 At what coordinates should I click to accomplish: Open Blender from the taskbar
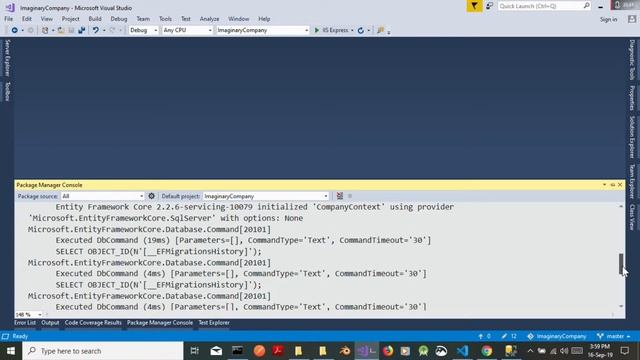coord(344,351)
